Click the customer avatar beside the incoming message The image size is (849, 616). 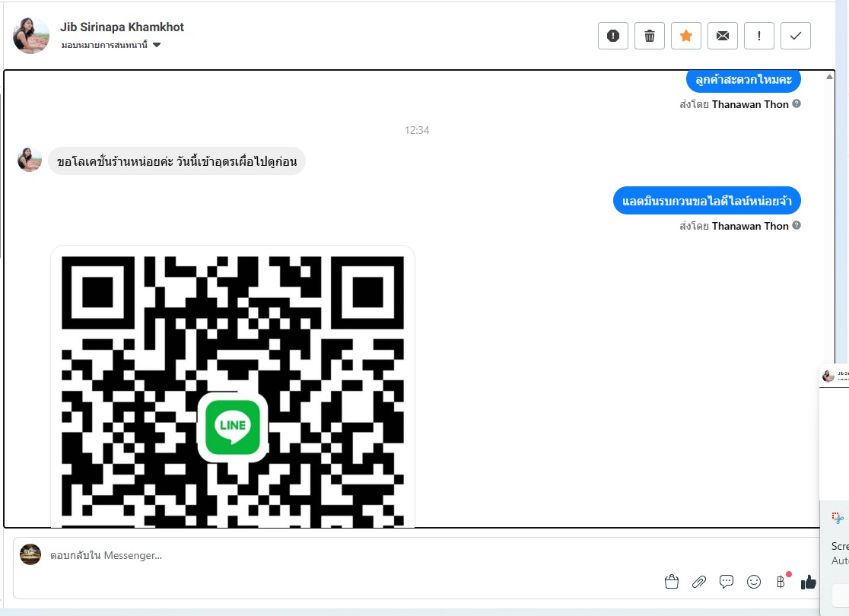tap(30, 160)
